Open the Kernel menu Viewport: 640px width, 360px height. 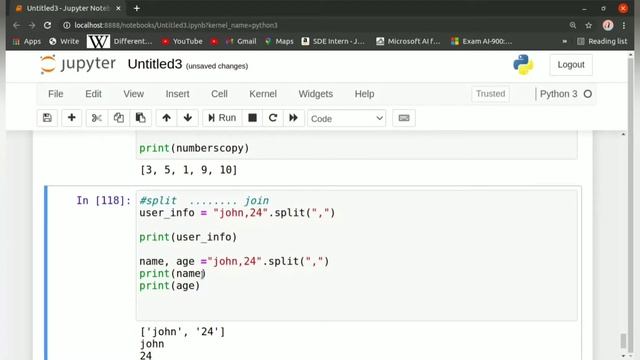tap(263, 94)
